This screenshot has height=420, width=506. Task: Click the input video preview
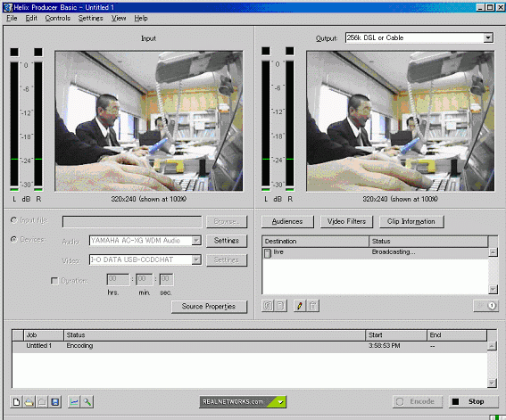149,121
